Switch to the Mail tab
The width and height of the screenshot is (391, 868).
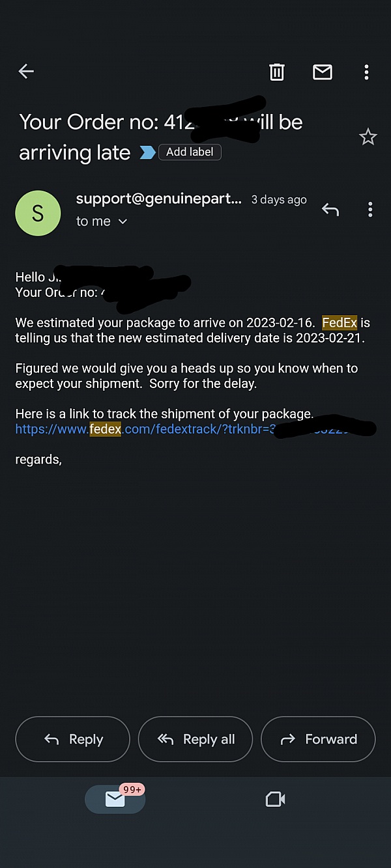point(115,799)
